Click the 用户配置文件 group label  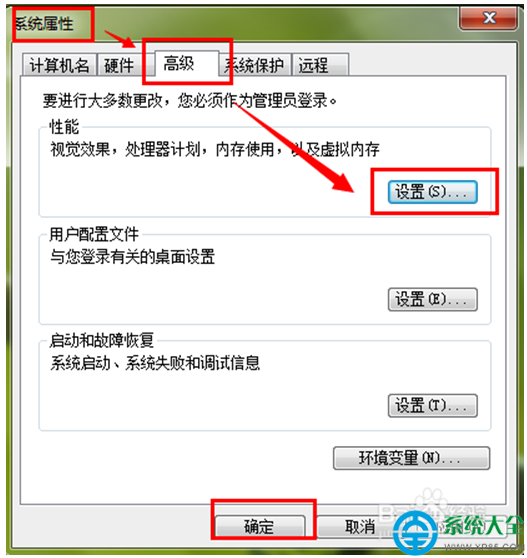click(x=94, y=235)
